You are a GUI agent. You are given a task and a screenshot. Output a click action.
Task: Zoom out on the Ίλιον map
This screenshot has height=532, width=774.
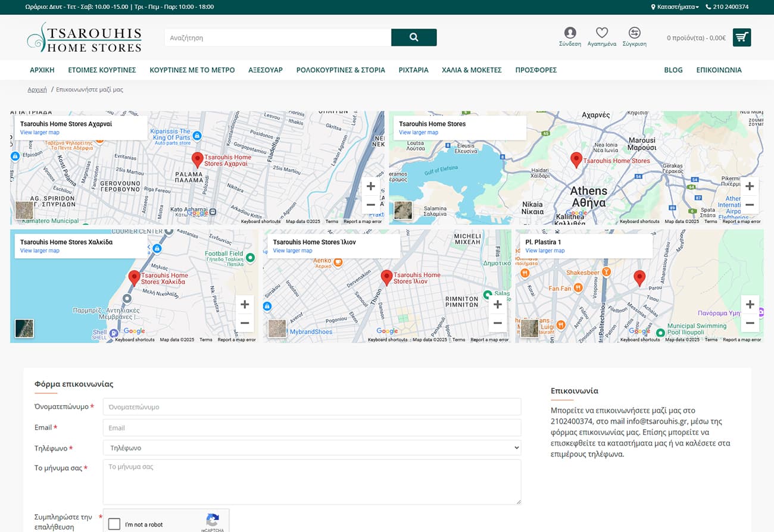pyautogui.click(x=497, y=323)
